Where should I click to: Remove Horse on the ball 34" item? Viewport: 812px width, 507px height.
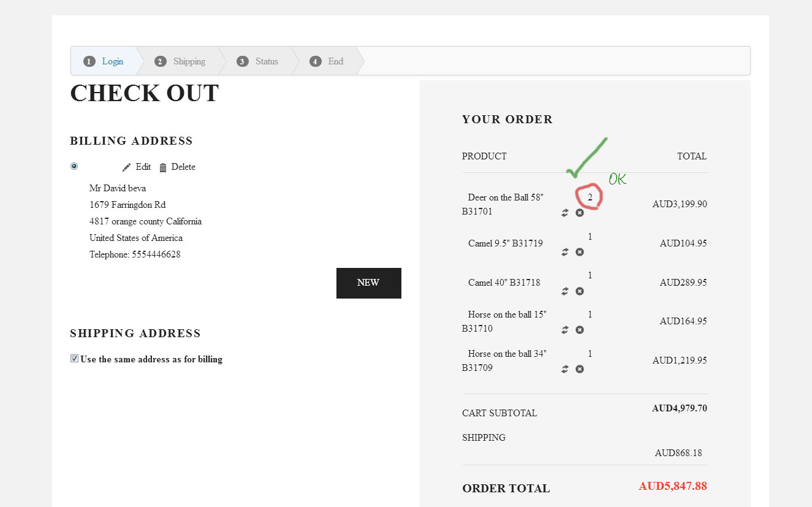point(580,369)
